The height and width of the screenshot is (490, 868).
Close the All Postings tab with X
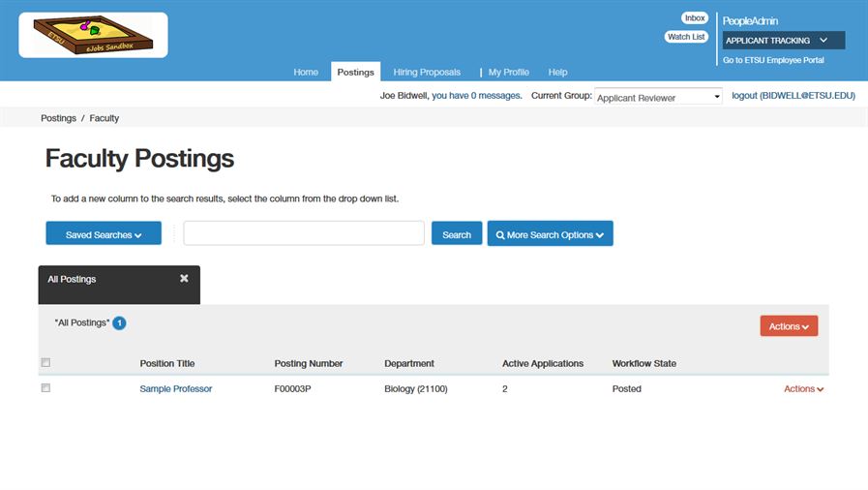184,279
